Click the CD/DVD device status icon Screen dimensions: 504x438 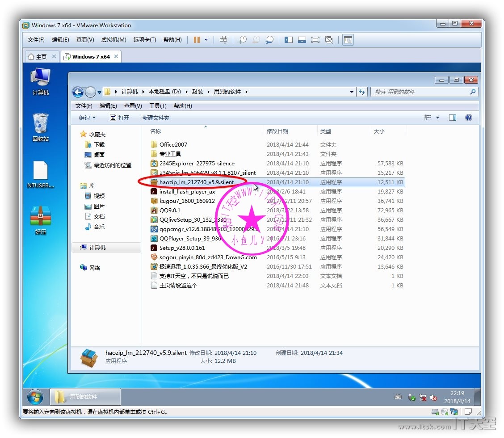[x=445, y=412]
